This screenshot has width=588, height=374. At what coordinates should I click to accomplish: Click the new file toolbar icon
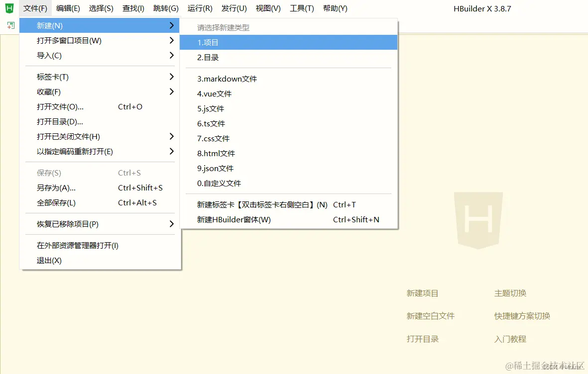pyautogui.click(x=10, y=25)
